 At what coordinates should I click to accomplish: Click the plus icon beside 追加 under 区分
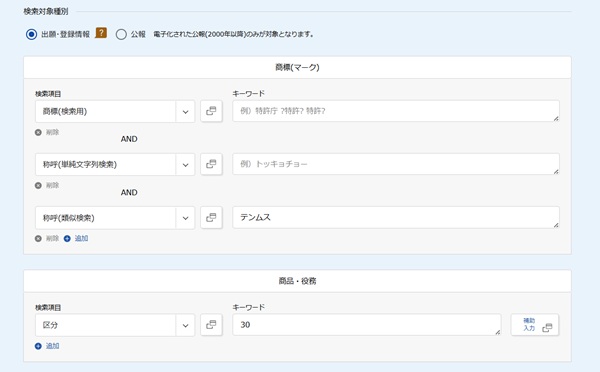pyautogui.click(x=38, y=346)
